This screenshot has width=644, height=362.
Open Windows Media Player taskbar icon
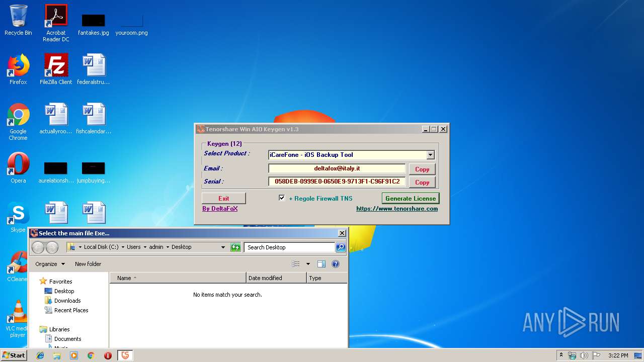[x=74, y=355]
